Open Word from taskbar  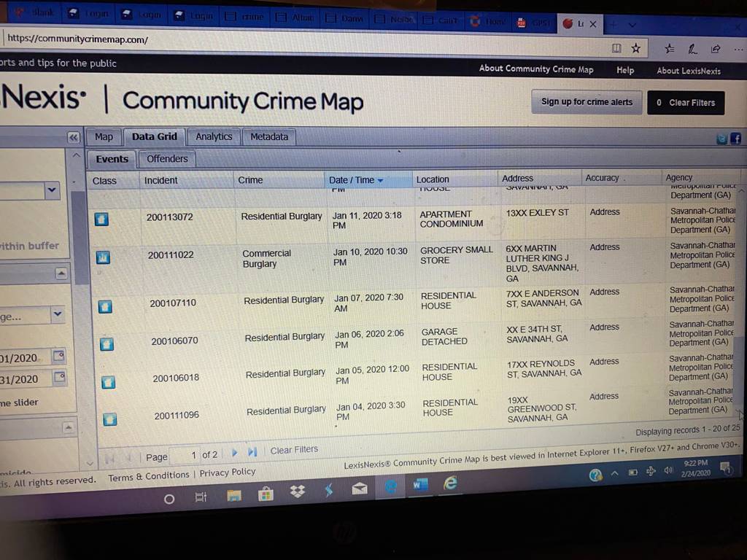coord(420,485)
